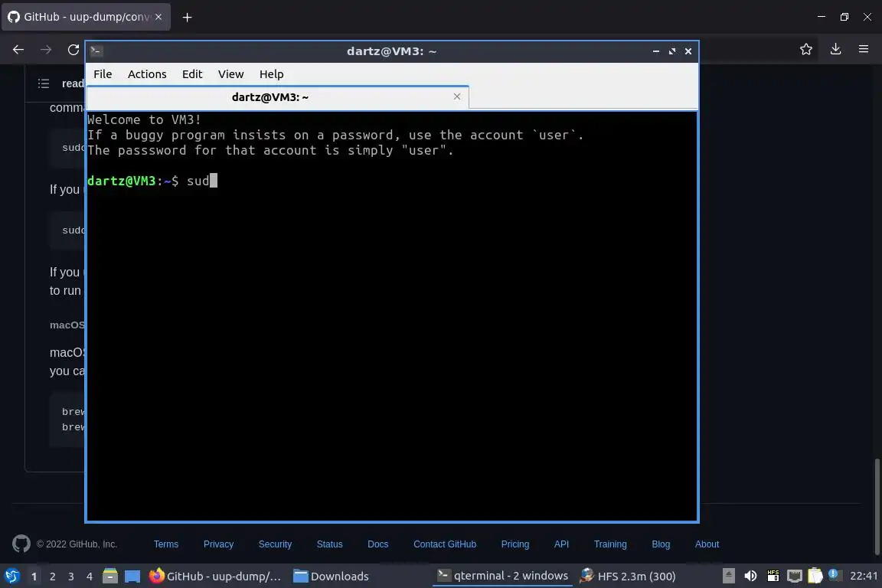Click inside the terminal command area

[x=392, y=316]
